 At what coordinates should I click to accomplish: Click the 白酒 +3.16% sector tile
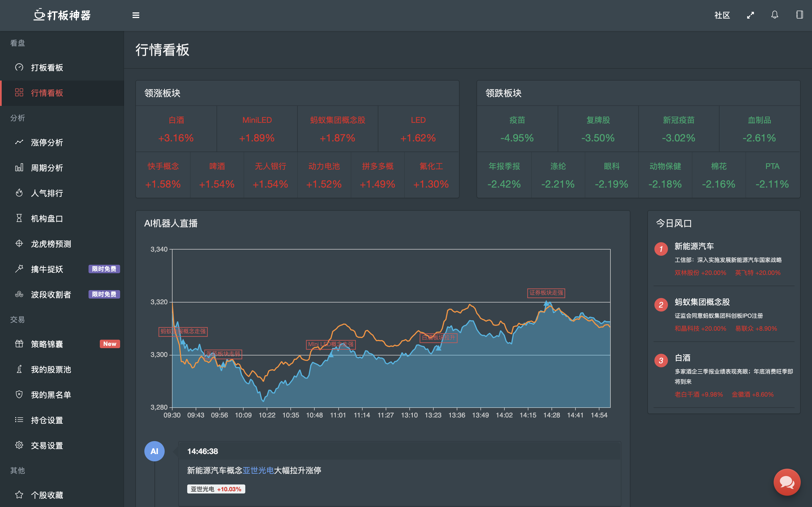point(176,129)
